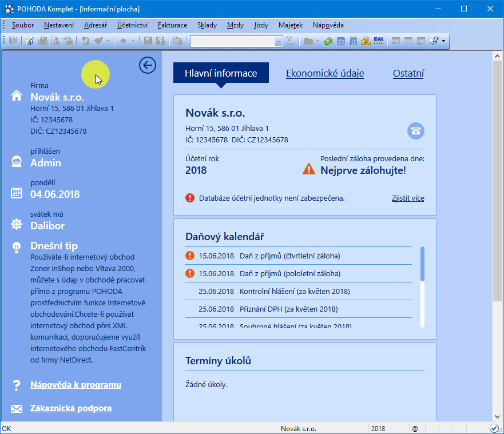Open the toolbar combo box dropdown arrow

[279, 41]
